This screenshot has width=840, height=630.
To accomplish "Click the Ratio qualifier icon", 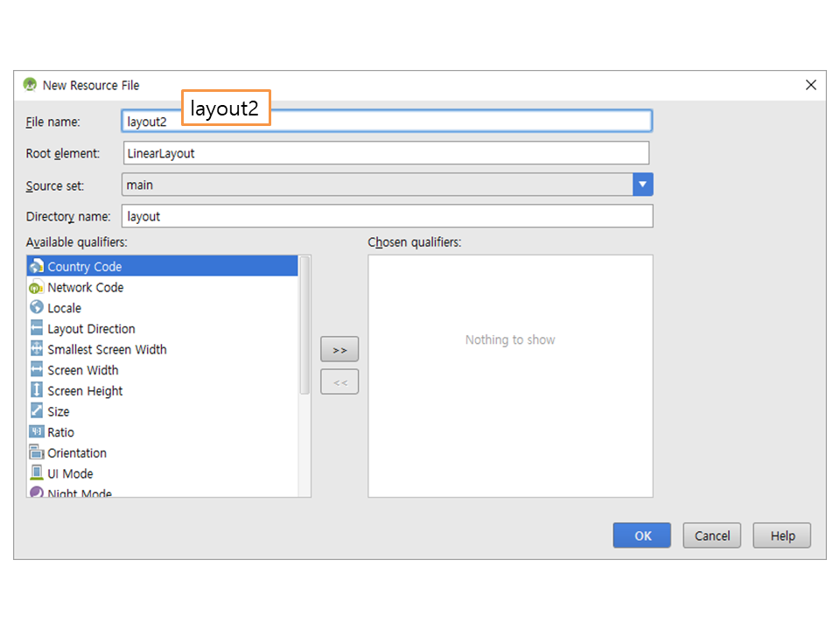I will coord(36,431).
